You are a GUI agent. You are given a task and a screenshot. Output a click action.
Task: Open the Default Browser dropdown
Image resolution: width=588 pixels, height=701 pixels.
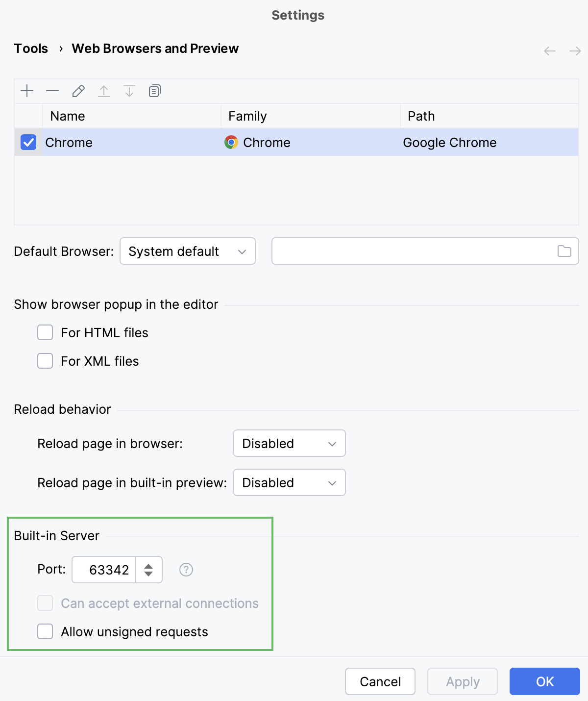(188, 251)
